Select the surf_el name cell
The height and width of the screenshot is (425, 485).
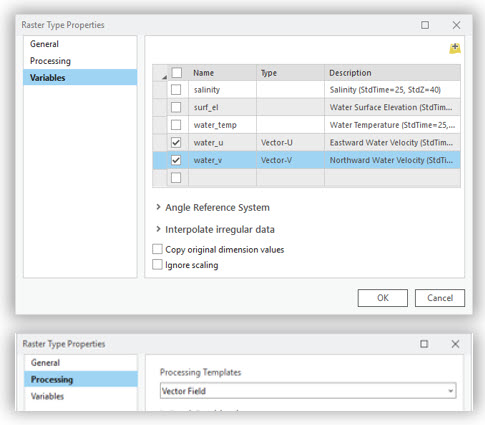222,107
